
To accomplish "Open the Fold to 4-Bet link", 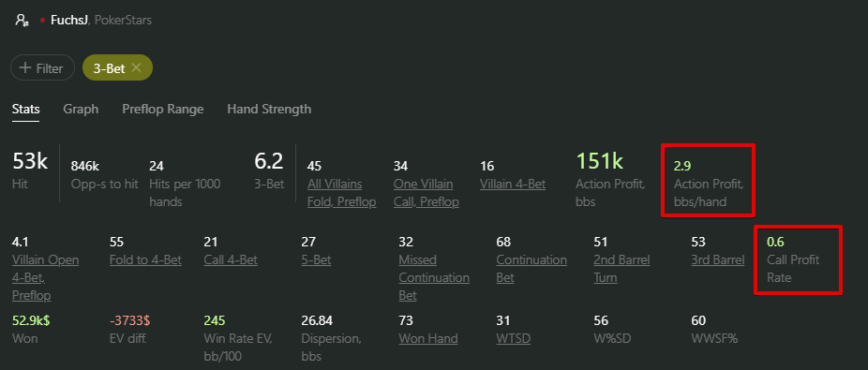I will (145, 260).
